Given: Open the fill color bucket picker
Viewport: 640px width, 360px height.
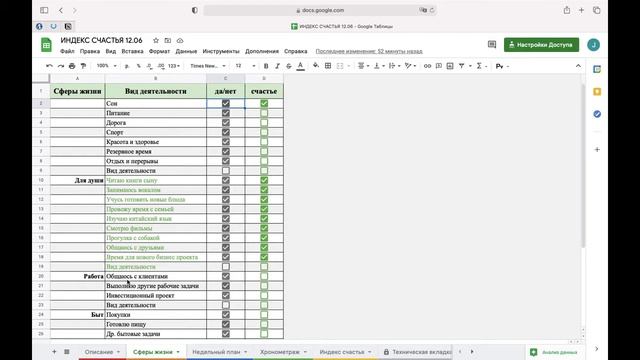Looking at the screenshot, I should tap(316, 66).
